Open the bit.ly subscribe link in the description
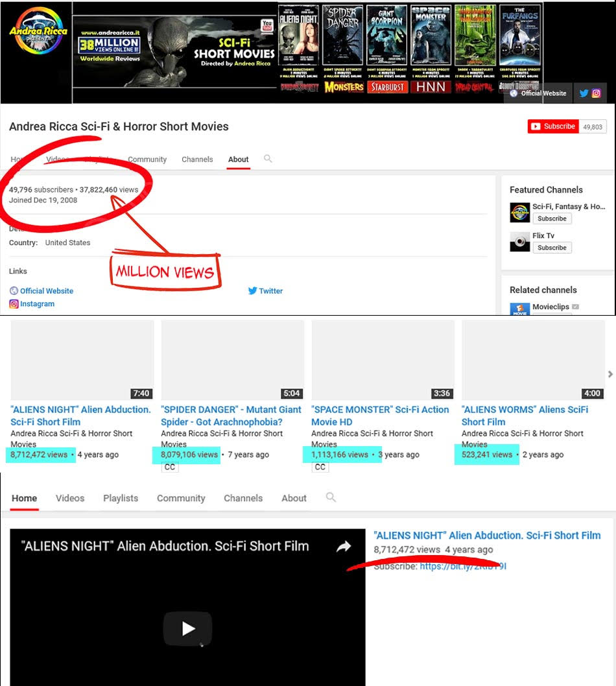Viewport: 616px width, 686px height. pos(463,566)
